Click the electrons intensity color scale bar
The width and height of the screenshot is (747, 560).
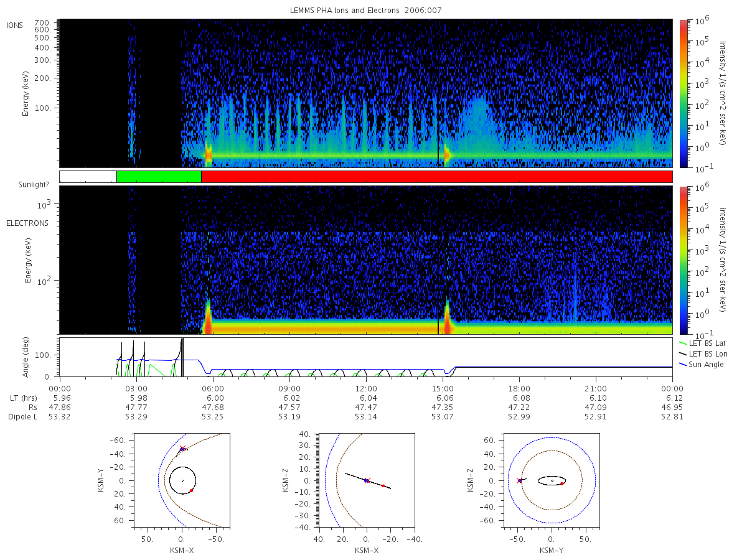682,260
